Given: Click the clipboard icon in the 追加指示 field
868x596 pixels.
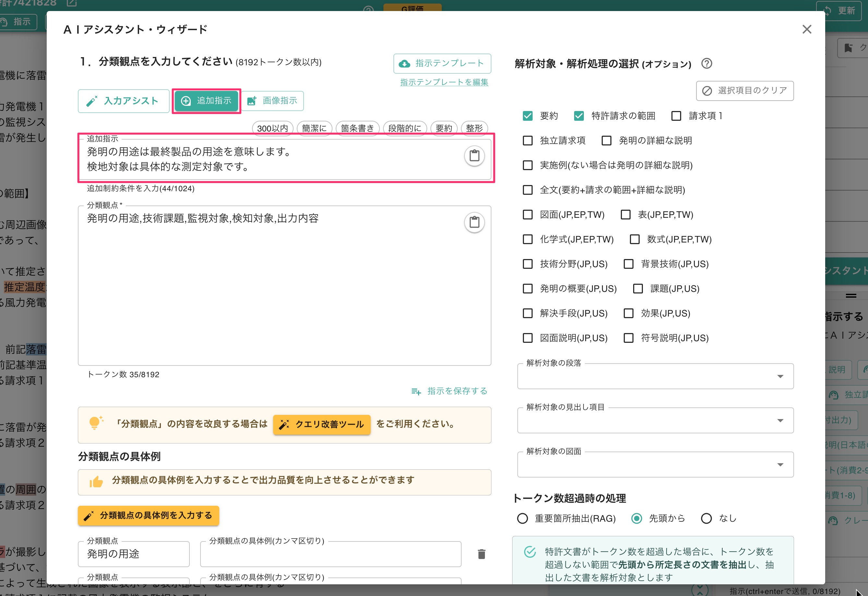Looking at the screenshot, I should pos(474,155).
